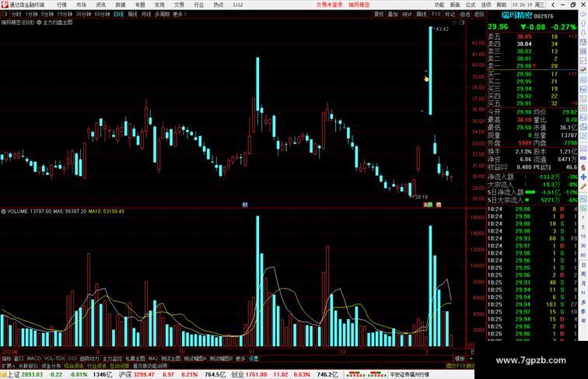Open the 资讯 (News) menu

[x=101, y=5]
